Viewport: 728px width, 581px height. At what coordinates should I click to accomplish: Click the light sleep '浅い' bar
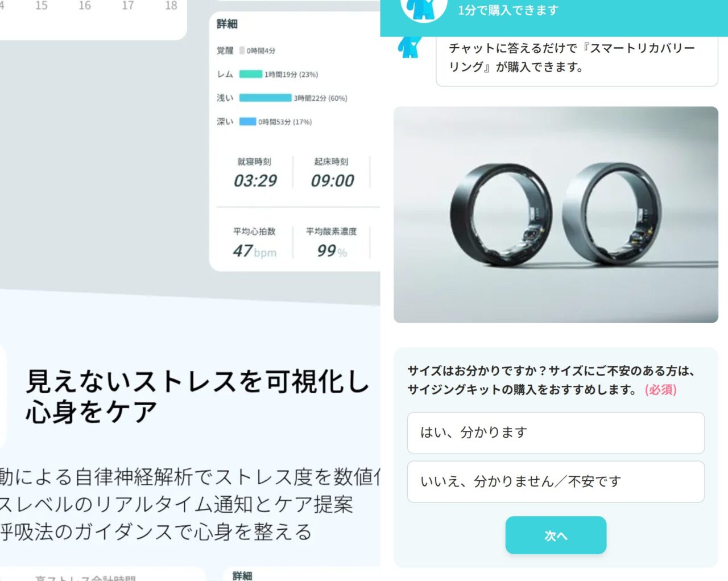(266, 98)
